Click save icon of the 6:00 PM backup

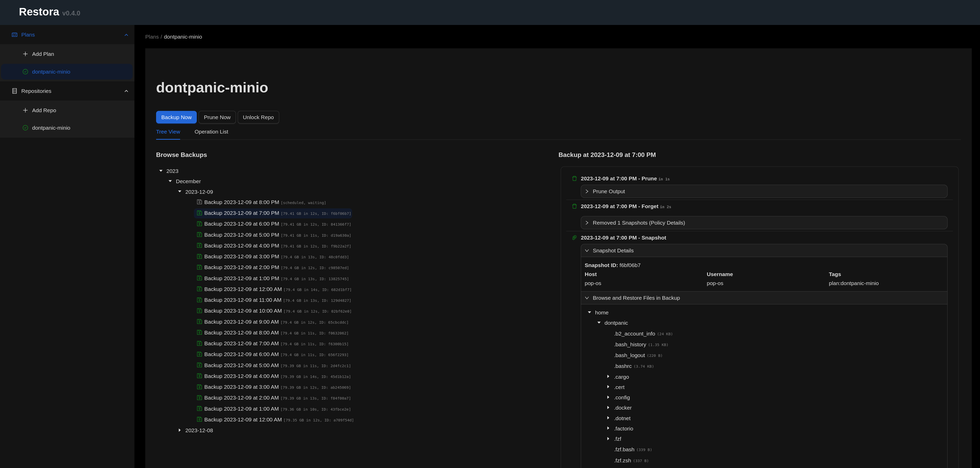199,224
